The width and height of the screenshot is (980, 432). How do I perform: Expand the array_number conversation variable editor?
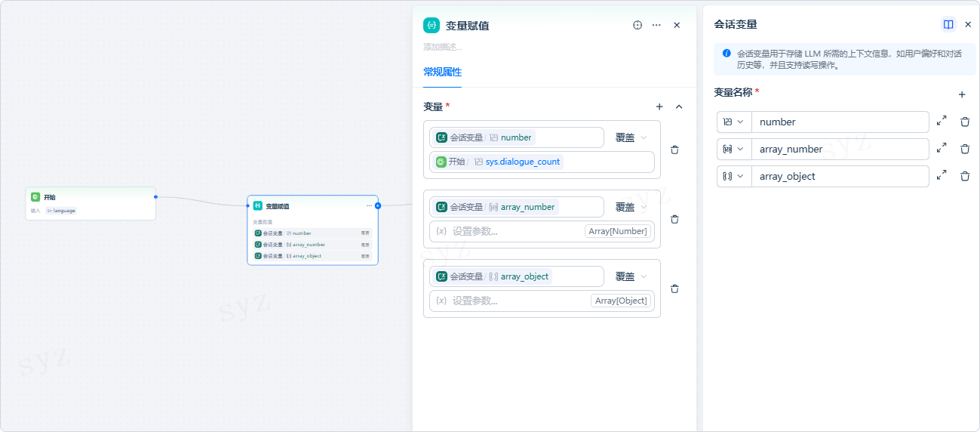[x=942, y=149]
